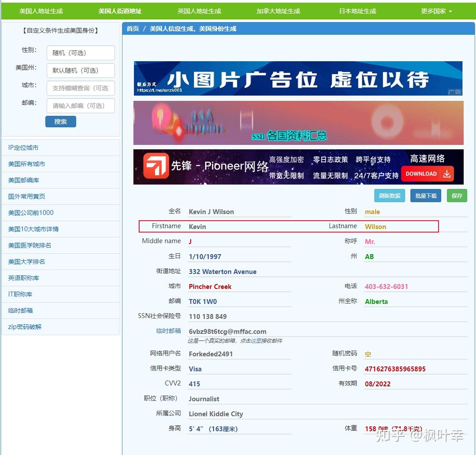Click the 邮编 postal code input field
This screenshot has height=455, width=476.
pyautogui.click(x=80, y=106)
